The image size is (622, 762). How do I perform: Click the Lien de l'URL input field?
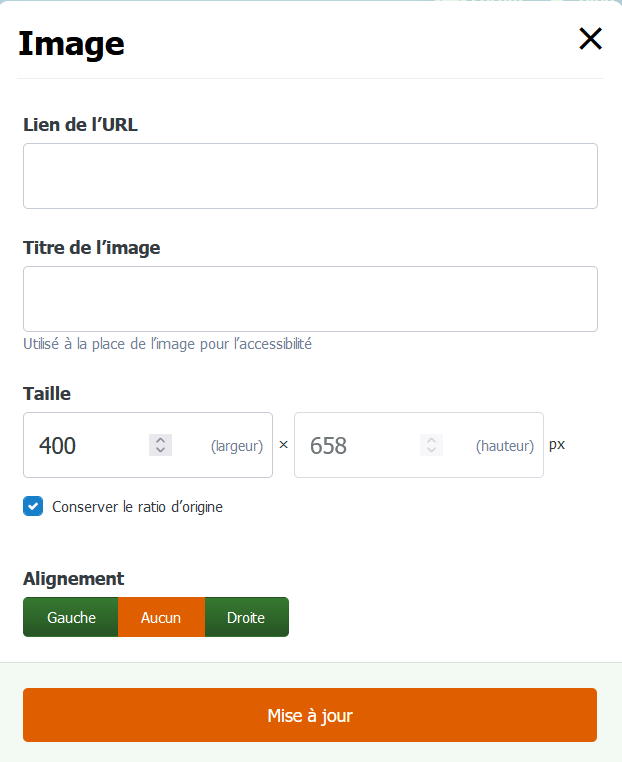tap(311, 176)
